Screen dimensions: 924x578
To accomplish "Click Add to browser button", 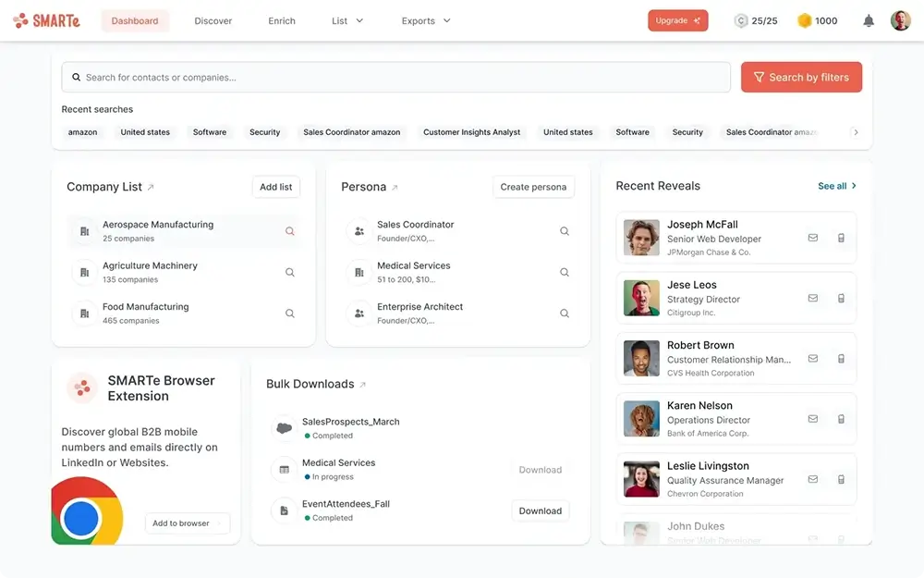I will click(187, 523).
